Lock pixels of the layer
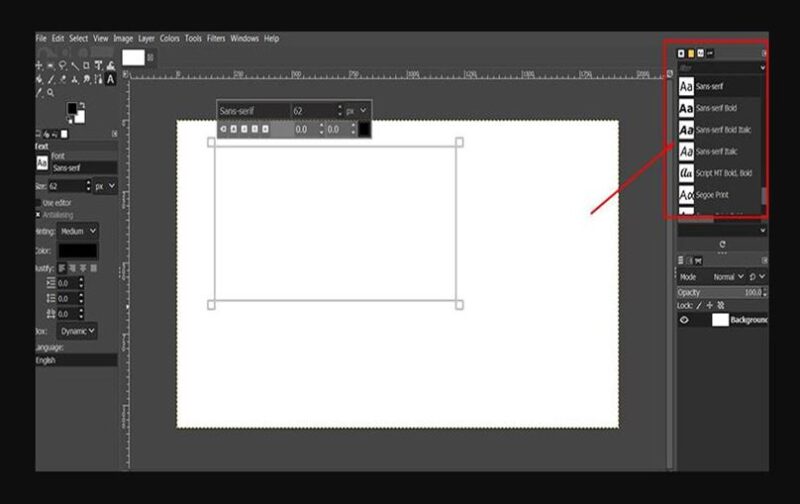800x504 pixels. pos(698,306)
